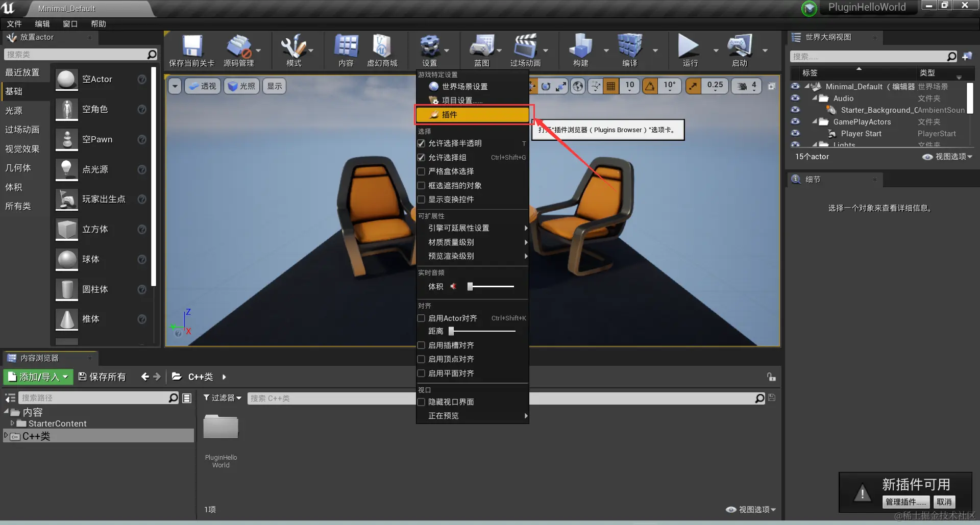Click the add folder icon in World Outliner
This screenshot has width=980, height=525.
point(967,56)
